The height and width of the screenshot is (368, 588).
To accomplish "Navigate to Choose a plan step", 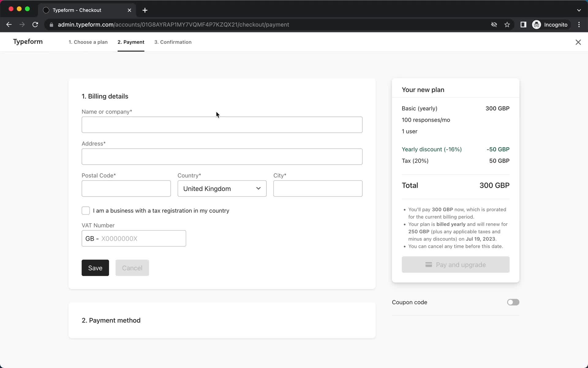I will click(88, 42).
